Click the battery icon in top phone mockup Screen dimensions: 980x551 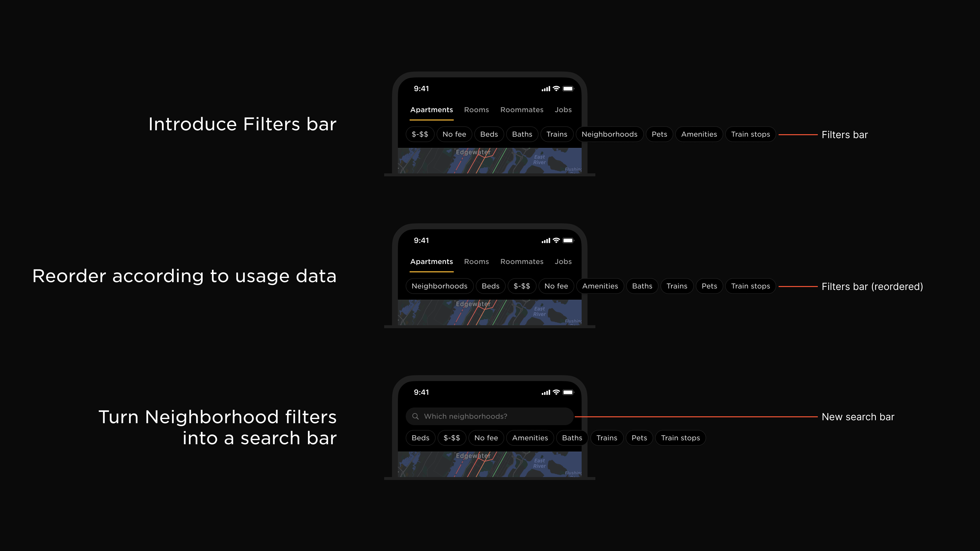(568, 89)
